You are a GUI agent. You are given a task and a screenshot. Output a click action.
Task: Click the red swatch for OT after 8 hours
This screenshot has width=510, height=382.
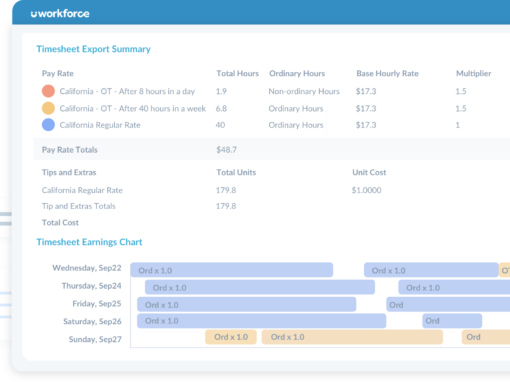pyautogui.click(x=48, y=91)
